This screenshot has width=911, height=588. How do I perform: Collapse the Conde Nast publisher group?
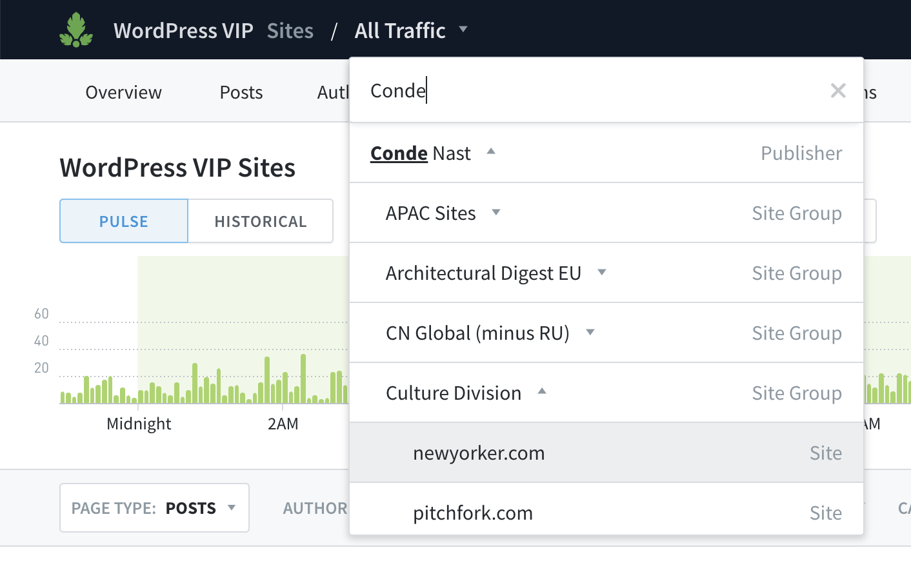click(x=491, y=152)
